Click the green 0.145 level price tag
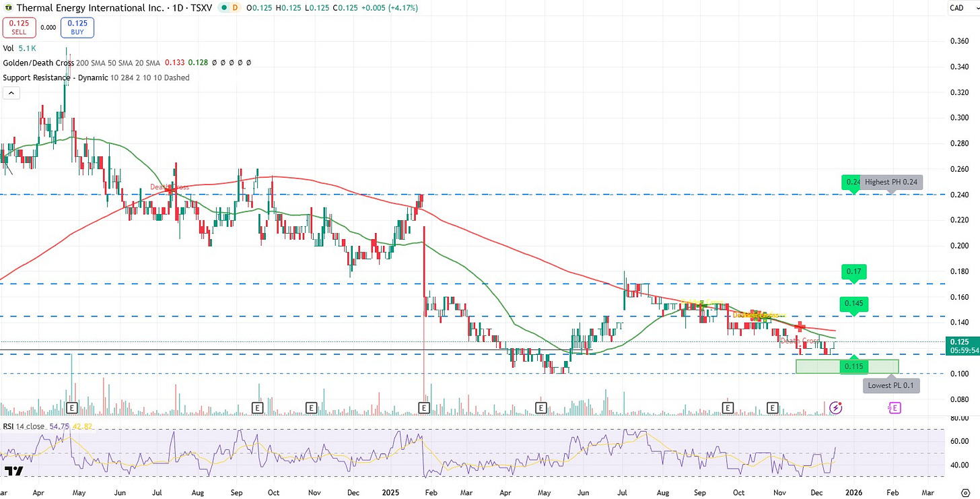 853,303
